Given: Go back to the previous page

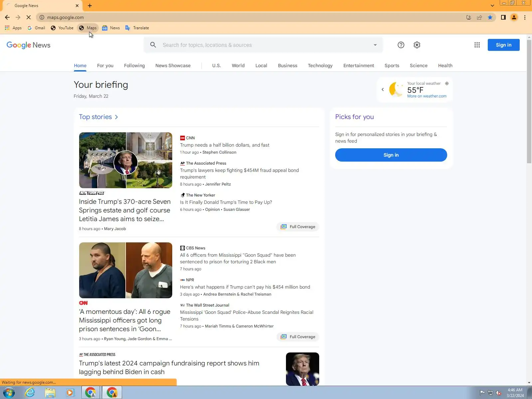Looking at the screenshot, I should tap(7, 17).
